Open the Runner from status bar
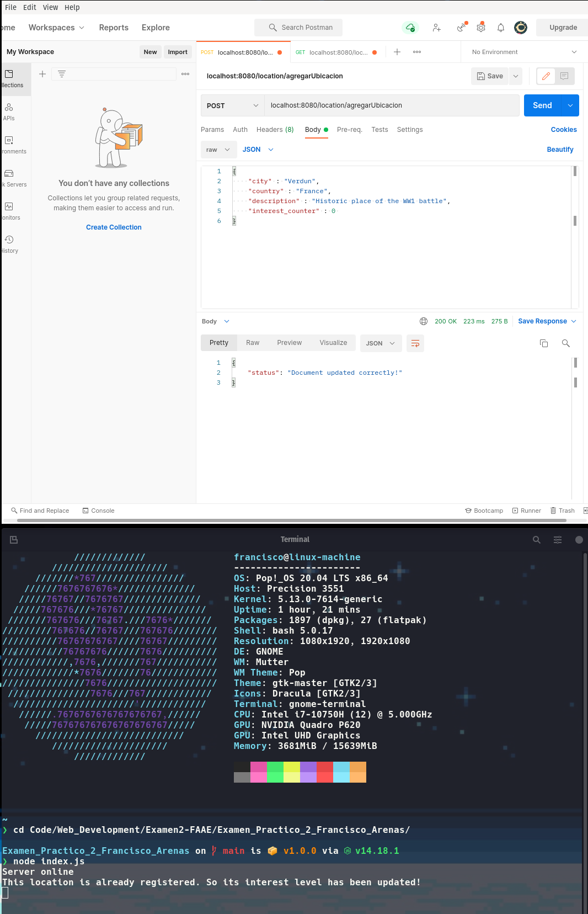The width and height of the screenshot is (588, 914). (527, 511)
